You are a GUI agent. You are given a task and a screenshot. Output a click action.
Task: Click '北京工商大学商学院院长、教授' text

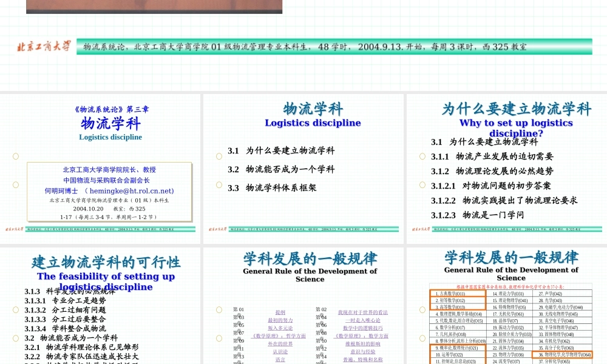tap(109, 169)
